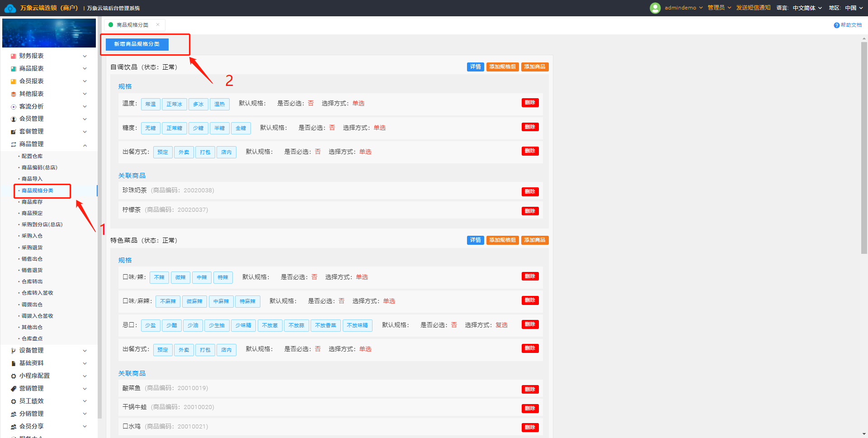The height and width of the screenshot is (438, 868).
Task: Click the green user avatar icon
Action: pos(655,8)
